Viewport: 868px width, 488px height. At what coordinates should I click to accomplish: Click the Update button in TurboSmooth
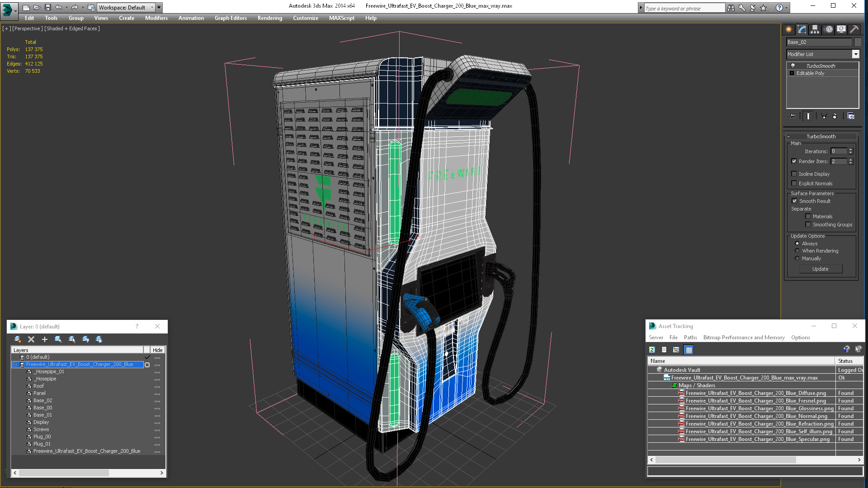tap(821, 269)
